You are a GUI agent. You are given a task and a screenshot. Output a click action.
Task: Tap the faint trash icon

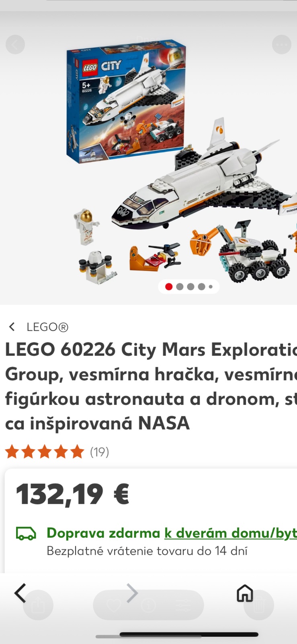[x=259, y=605]
